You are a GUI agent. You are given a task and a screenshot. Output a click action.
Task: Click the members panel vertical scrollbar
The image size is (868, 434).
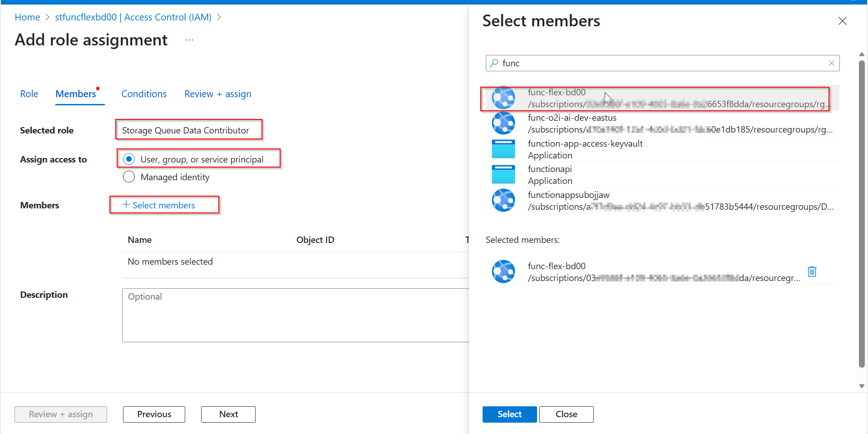tap(862, 213)
